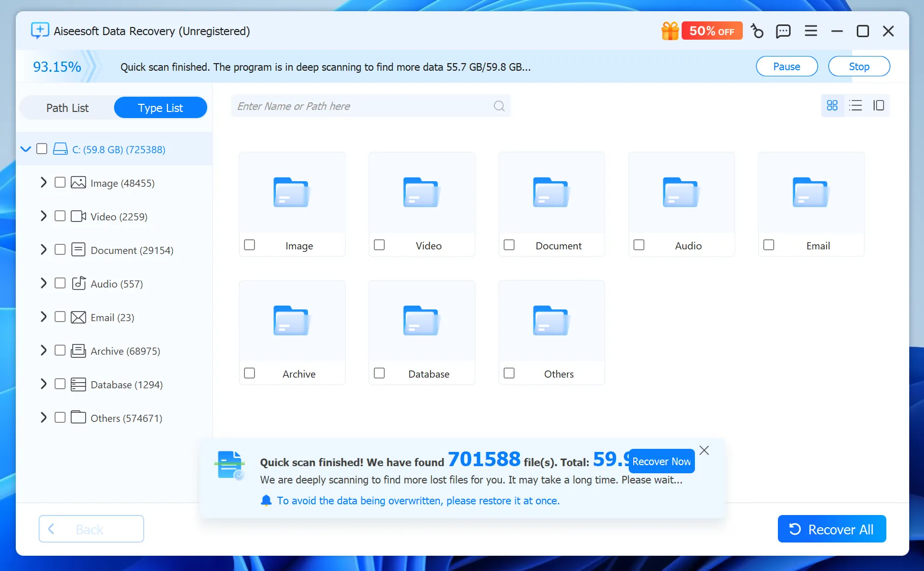The image size is (924, 571).
Task: Switch to content preview view
Action: tap(878, 105)
